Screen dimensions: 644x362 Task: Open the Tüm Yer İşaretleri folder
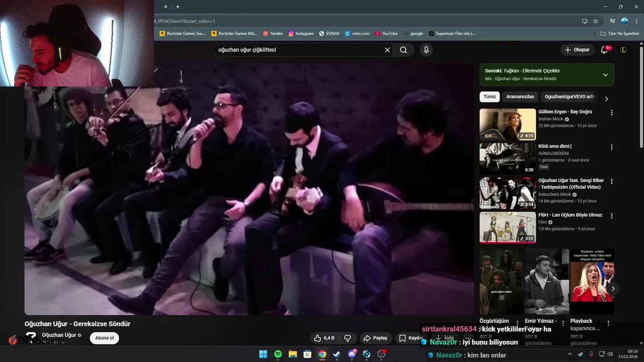click(620, 34)
